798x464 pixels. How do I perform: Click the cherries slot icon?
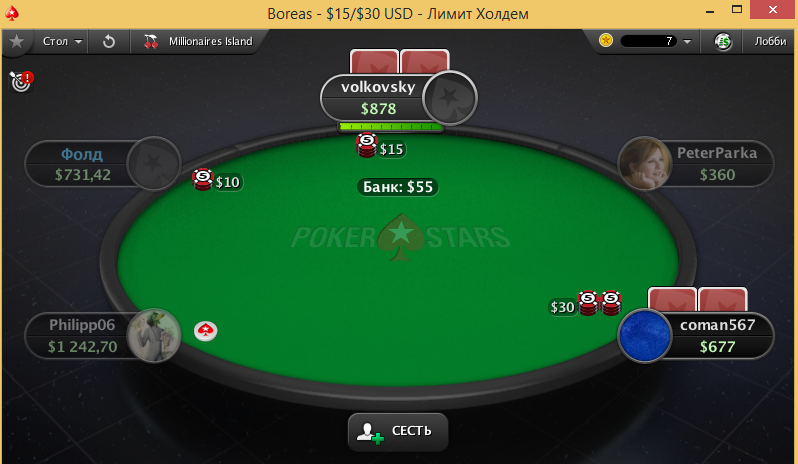[x=151, y=41]
